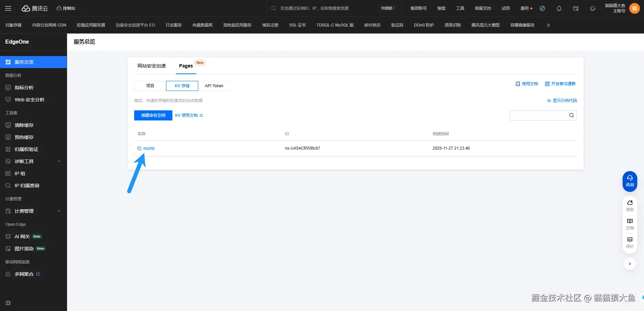The width and height of the screenshot is (644, 311).
Task: Open the hamburger navigation menu
Action: pyautogui.click(x=8, y=8)
